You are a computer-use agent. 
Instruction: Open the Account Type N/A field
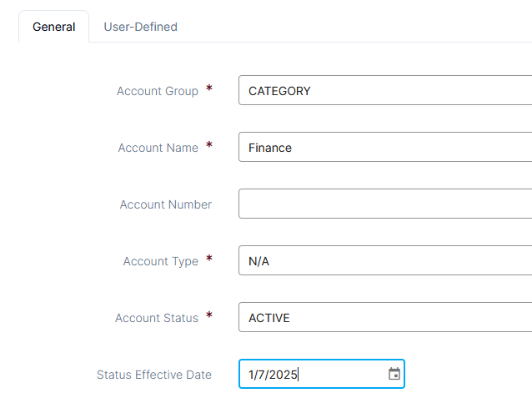point(385,260)
